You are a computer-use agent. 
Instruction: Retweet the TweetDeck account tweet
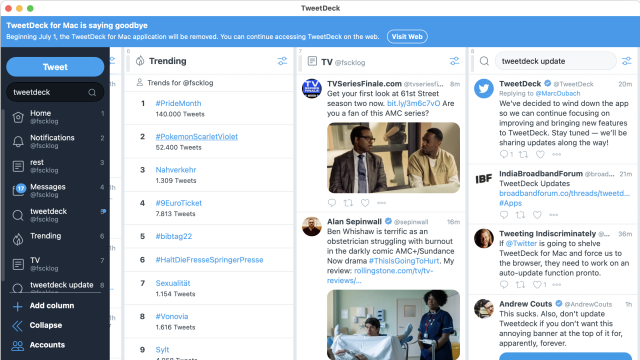click(523, 154)
